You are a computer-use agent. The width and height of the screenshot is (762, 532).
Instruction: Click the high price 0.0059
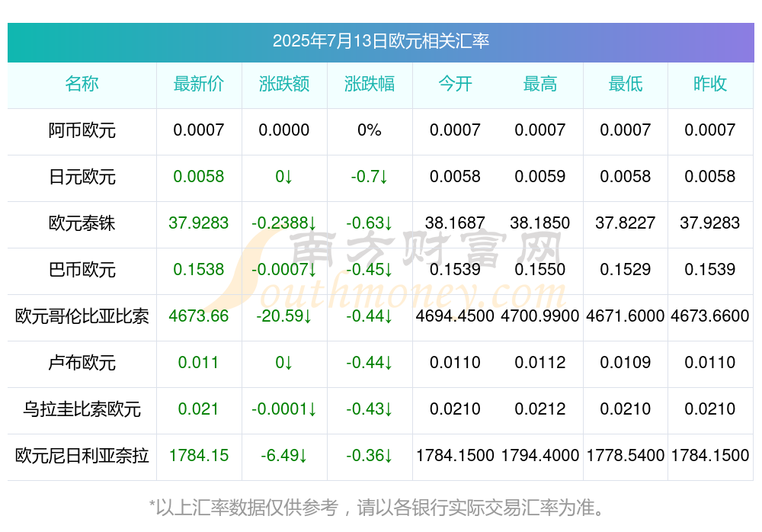[540, 177]
